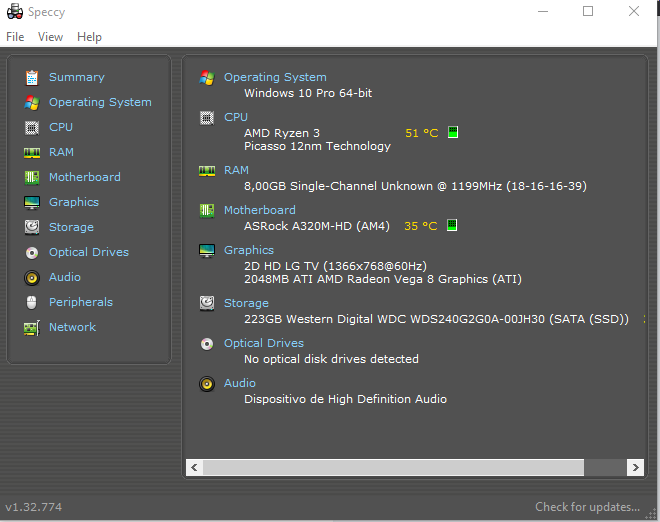The width and height of the screenshot is (660, 522).
Task: Click the CPU chip icon in summary panel
Action: [x=207, y=117]
